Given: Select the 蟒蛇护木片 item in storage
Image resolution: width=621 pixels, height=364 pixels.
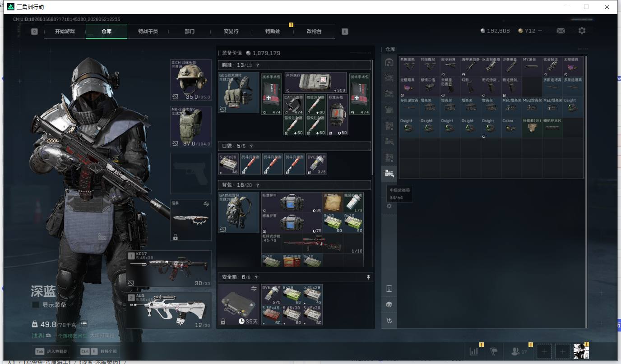Looking at the screenshot, I should pos(552,127).
